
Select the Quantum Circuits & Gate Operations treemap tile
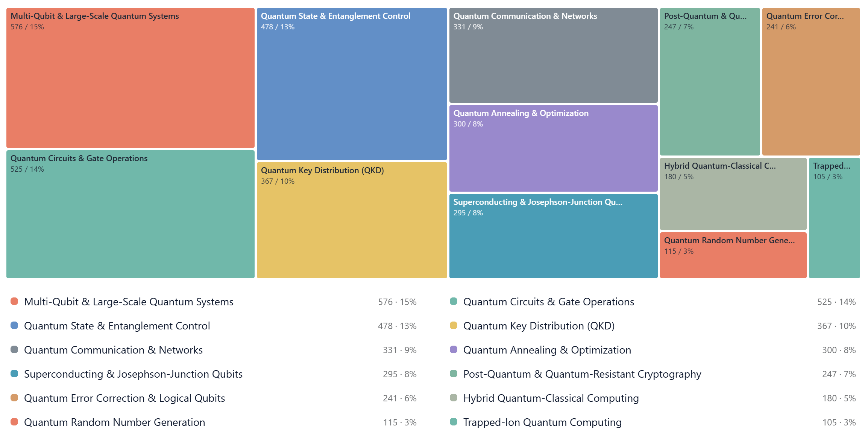[x=131, y=214]
